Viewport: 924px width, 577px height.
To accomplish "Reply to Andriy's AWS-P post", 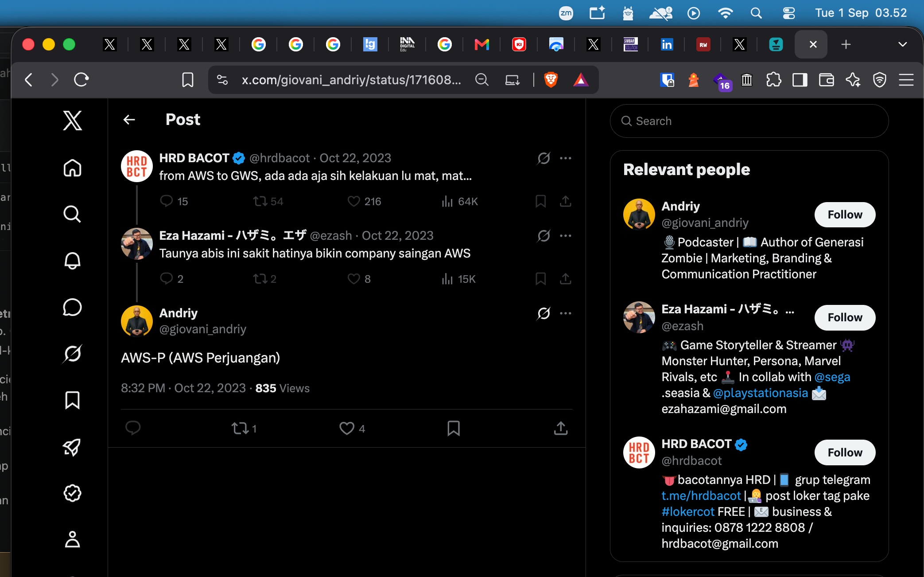I will [x=133, y=428].
